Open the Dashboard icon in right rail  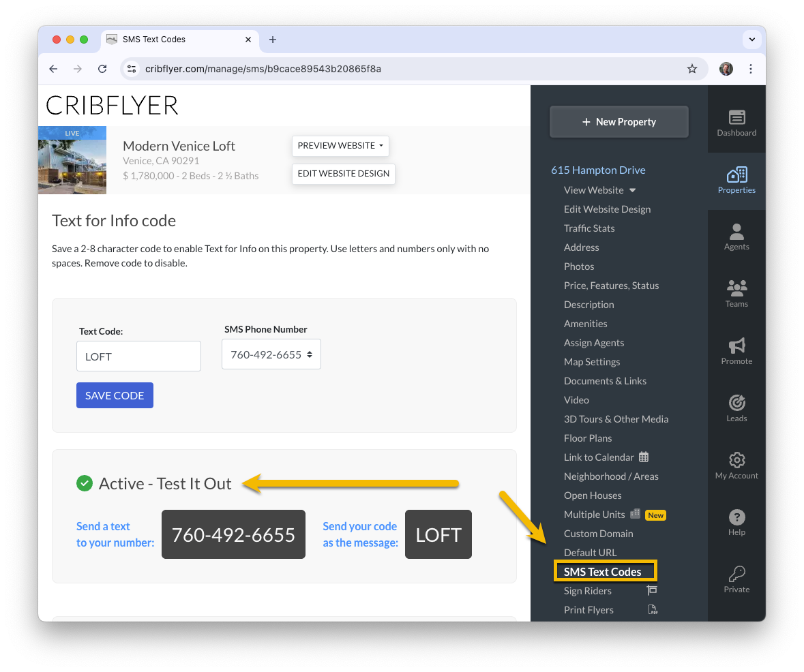(x=736, y=117)
